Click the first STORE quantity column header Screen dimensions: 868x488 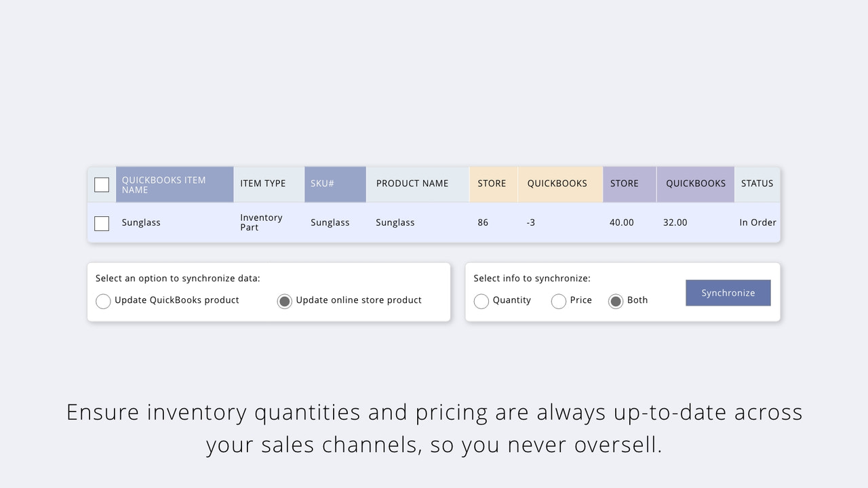tap(492, 184)
